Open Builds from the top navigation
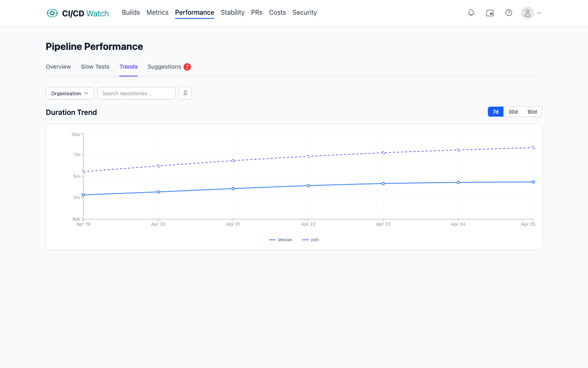Viewport: 588px width, 368px height. coord(131,12)
